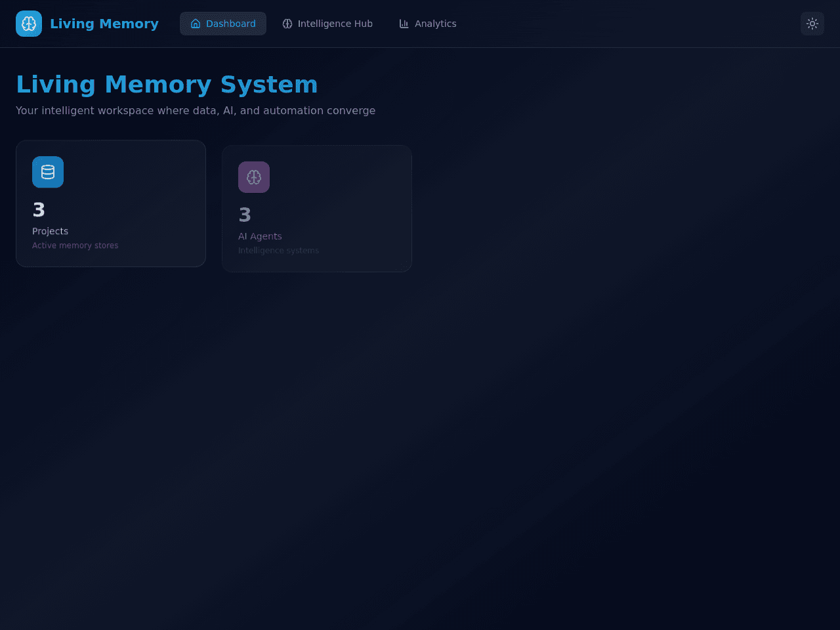
Task: Click the brain icon beside Intelligence Hub
Action: click(x=287, y=24)
